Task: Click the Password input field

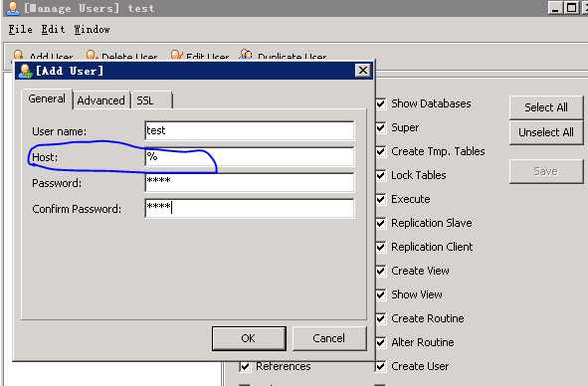Action: pos(250,182)
